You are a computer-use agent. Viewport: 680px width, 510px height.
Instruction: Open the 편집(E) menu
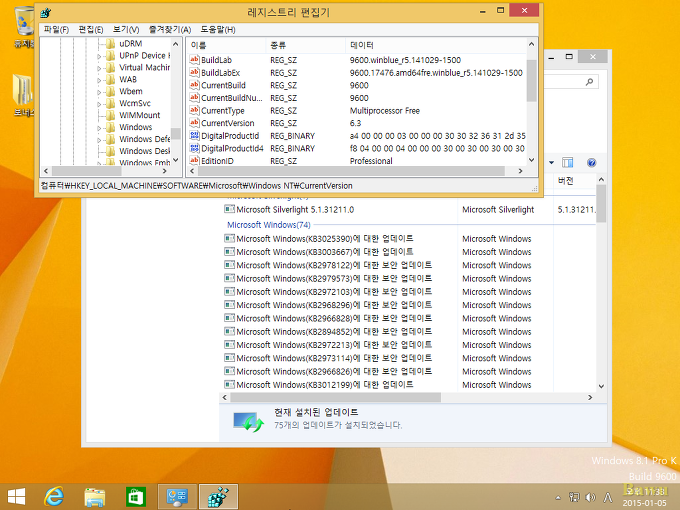pos(91,29)
